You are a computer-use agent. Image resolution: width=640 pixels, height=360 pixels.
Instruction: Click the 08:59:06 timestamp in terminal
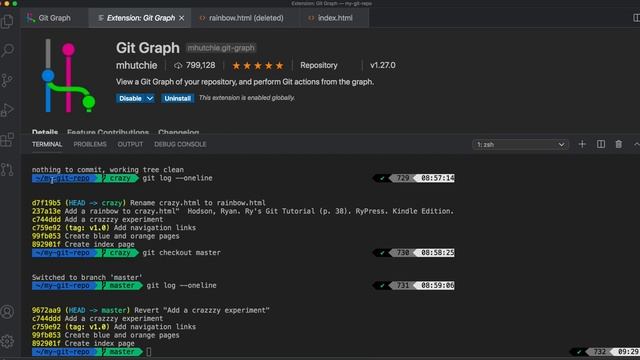(438, 285)
